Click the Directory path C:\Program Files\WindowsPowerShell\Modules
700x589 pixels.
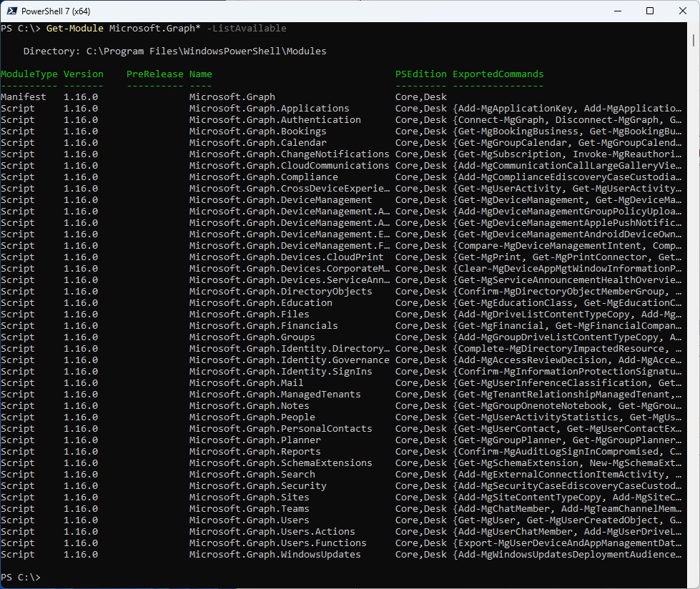point(206,51)
